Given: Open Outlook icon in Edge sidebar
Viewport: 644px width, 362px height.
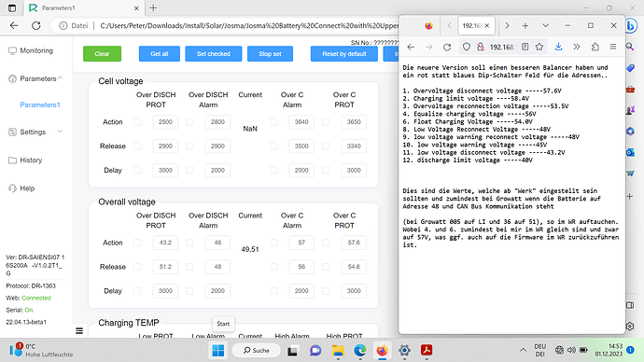Looking at the screenshot, I should pos(630,152).
